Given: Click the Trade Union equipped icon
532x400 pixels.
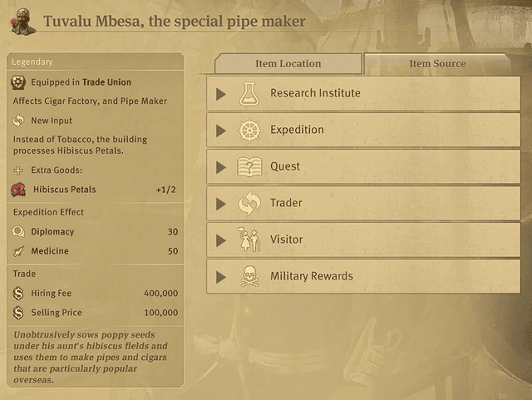Looking at the screenshot, I should point(19,82).
